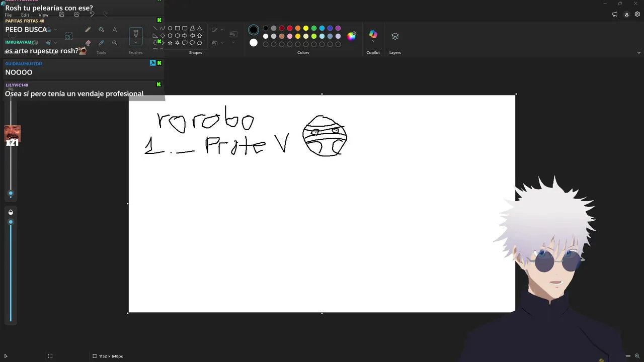The image size is (644, 362).
Task: Expand the Copilot dropdown chevron
Action: [x=373, y=41]
